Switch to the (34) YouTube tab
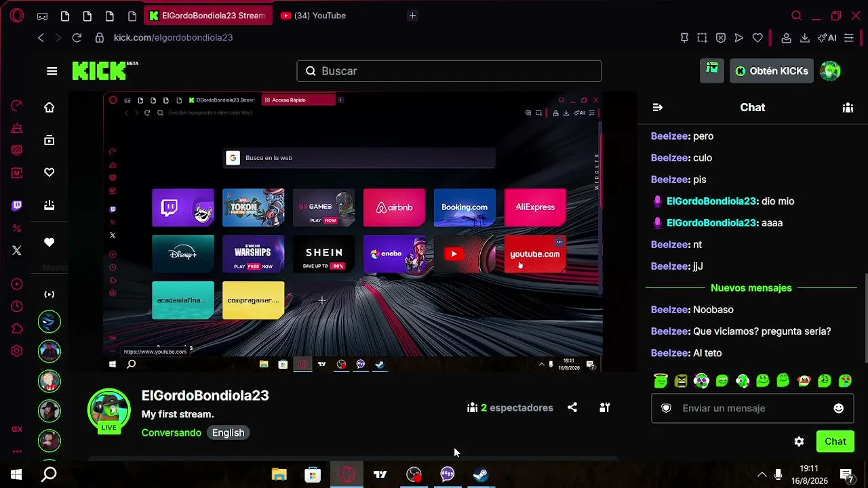Screen dimensions: 868x488 point(320,16)
